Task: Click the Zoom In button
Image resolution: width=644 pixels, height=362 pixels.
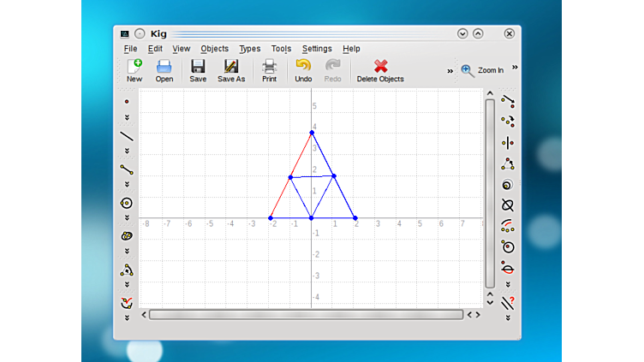Action: pos(482,70)
